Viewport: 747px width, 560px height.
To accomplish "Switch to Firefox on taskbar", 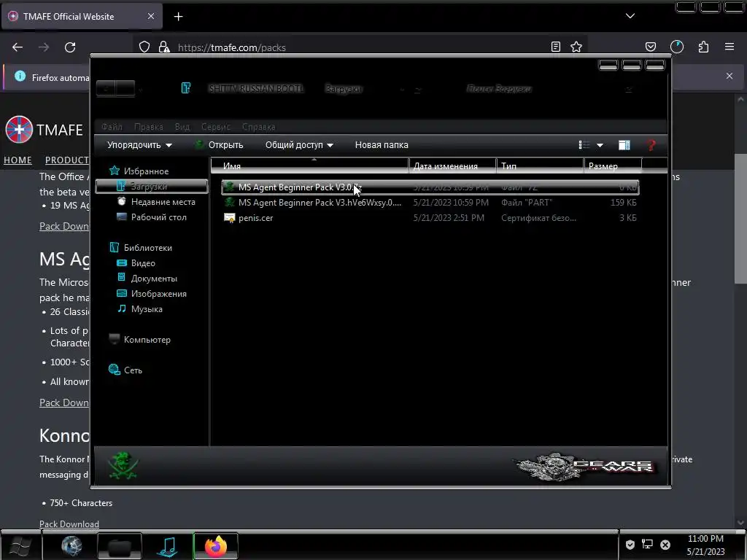I will 215,545.
